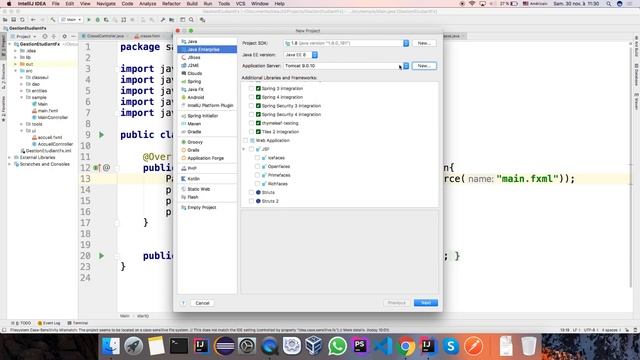Open the TODO tool window button
Viewport: 640px width, 360px height.
pos(21,323)
